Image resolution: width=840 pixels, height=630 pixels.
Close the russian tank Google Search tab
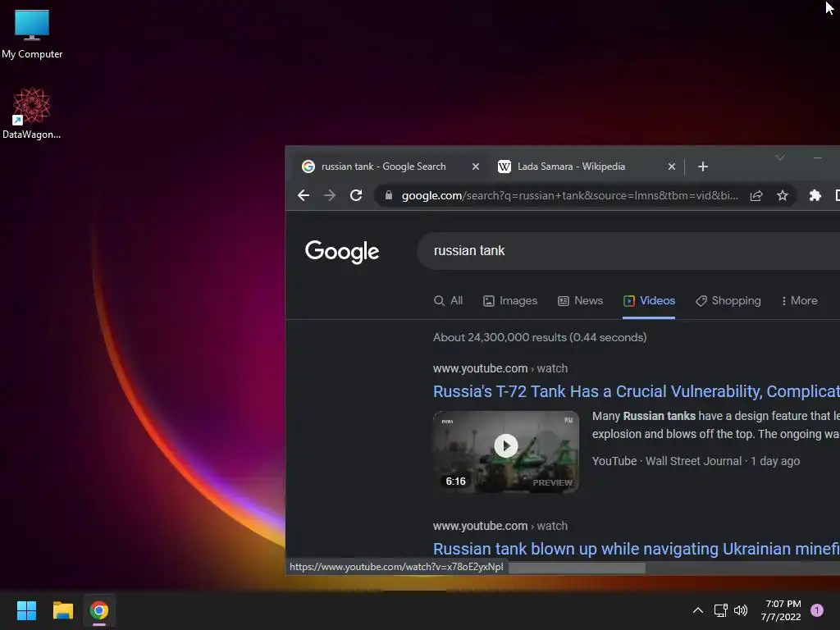tap(475, 167)
